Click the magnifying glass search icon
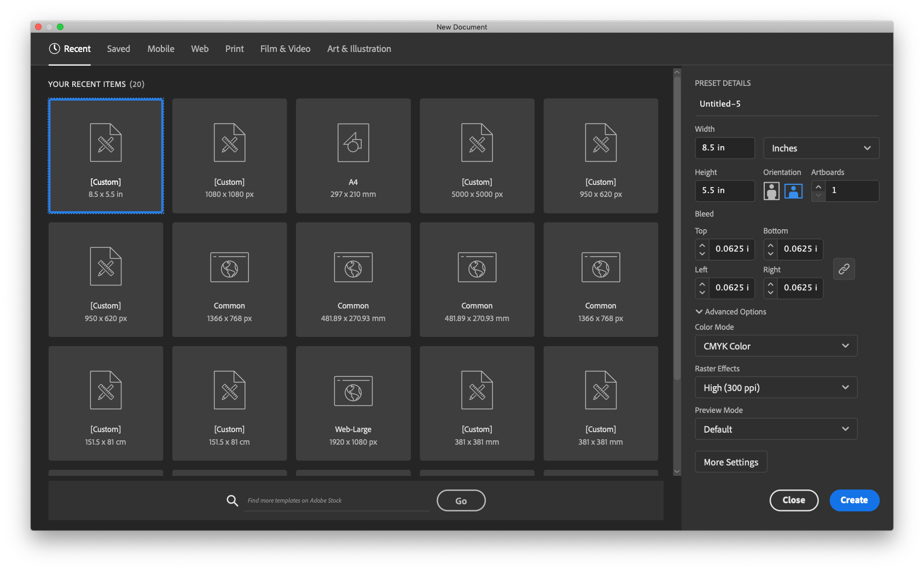Screen dimensions: 924x571 click(232, 500)
